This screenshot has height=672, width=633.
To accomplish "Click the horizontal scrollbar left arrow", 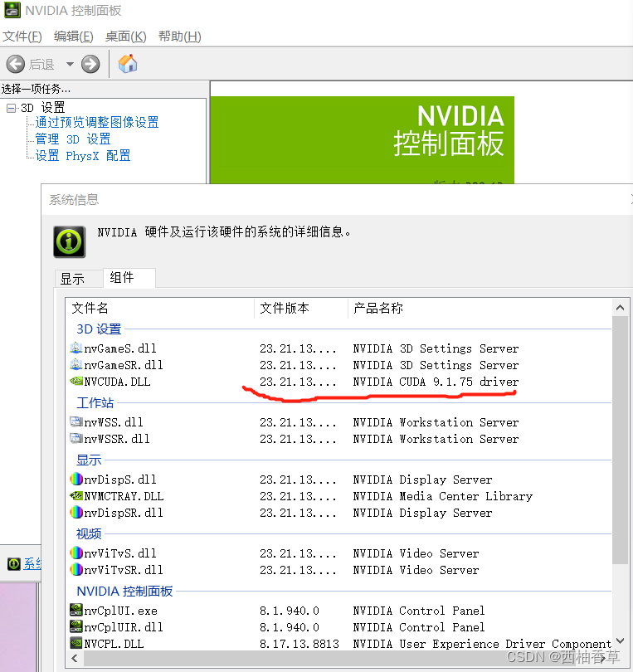I will 75,658.
